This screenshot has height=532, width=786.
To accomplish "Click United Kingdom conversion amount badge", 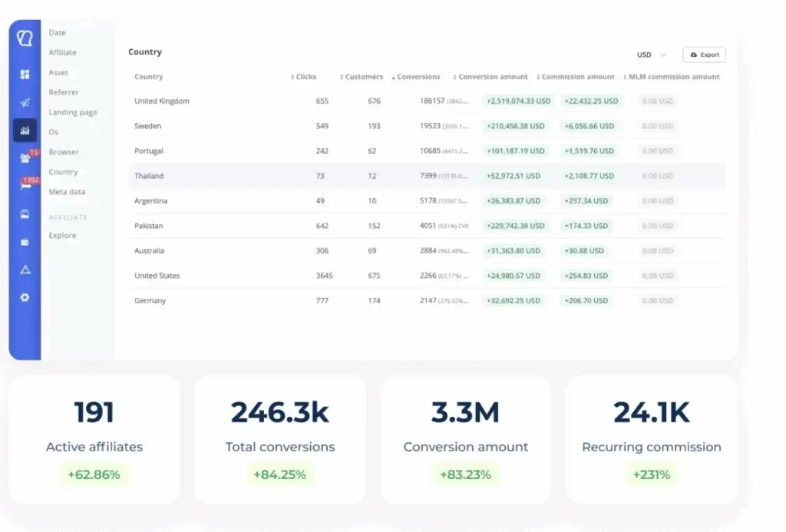I will tap(518, 101).
